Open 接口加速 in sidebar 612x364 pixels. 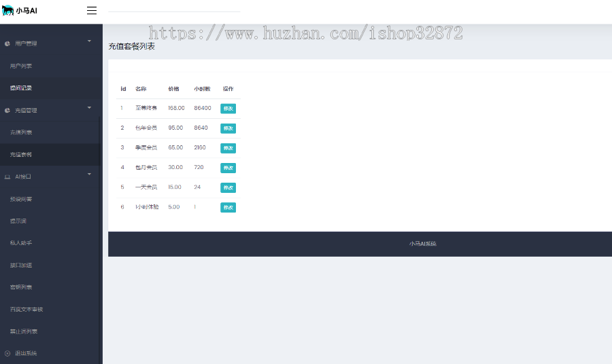coord(21,265)
